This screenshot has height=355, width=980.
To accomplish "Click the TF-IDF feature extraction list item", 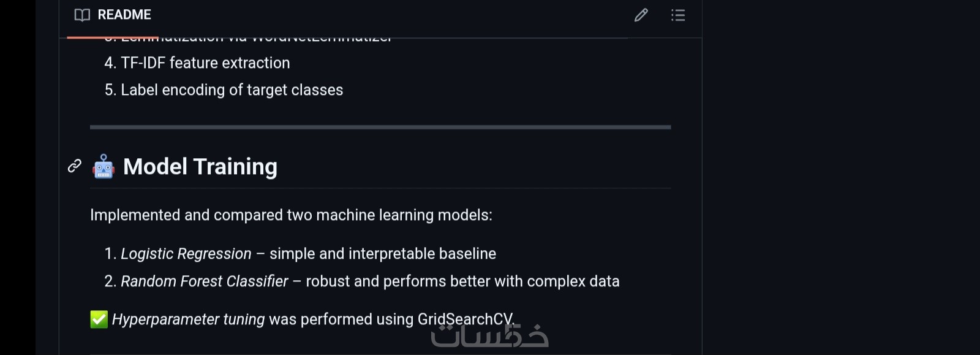I will coord(205,63).
